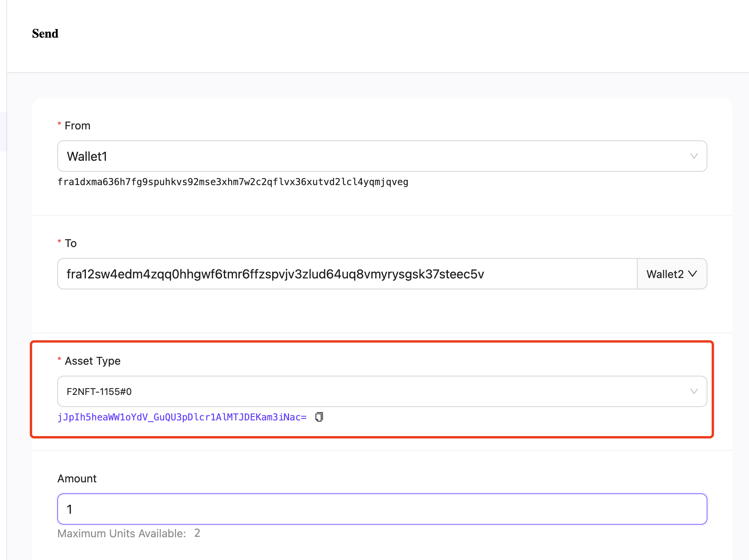Click the maximum units value 2
The image size is (749, 560).
click(x=197, y=533)
